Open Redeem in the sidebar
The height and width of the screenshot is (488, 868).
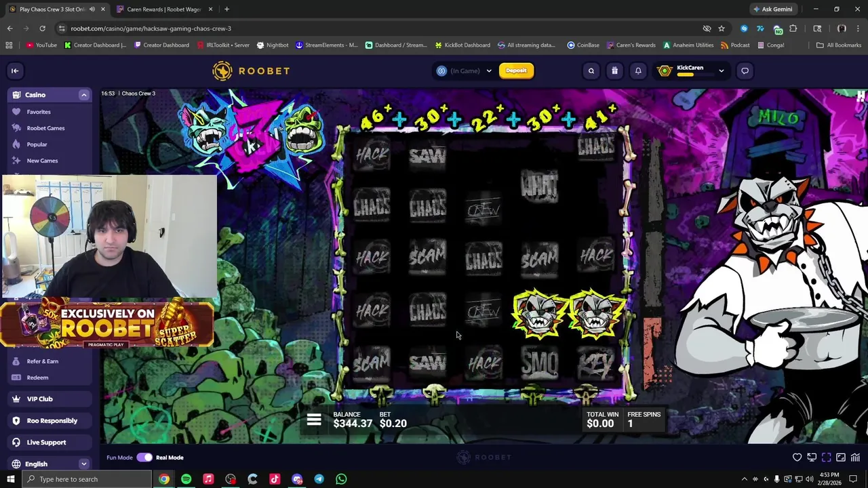click(37, 378)
